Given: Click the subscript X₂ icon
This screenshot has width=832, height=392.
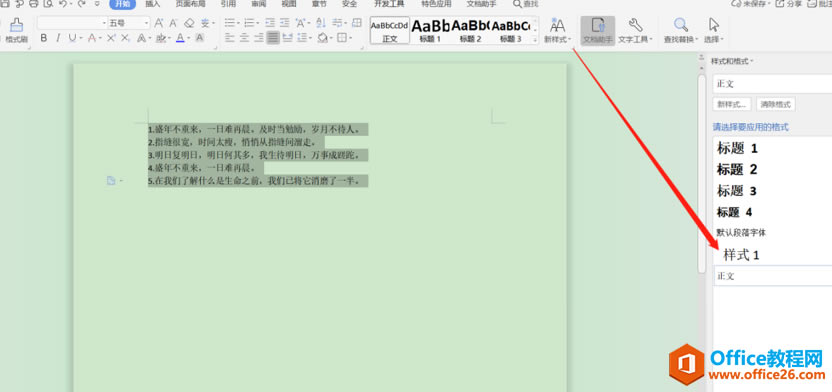Looking at the screenshot, I should [x=125, y=38].
